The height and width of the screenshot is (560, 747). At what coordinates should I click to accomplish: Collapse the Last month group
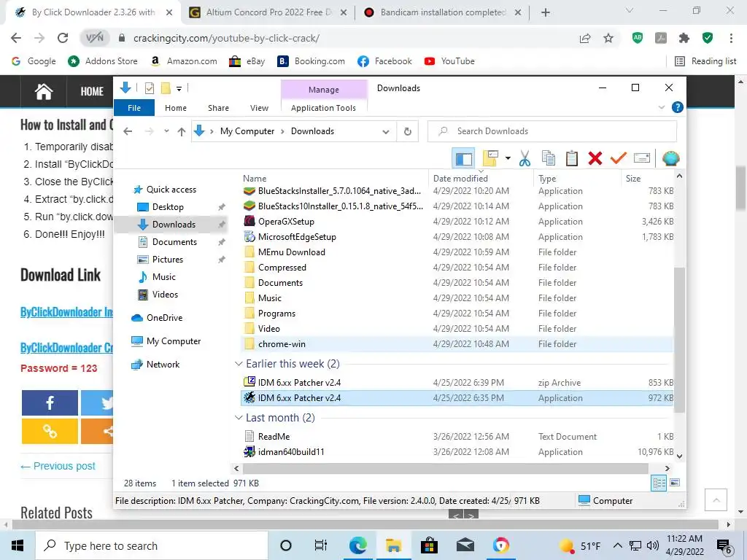pyautogui.click(x=239, y=418)
